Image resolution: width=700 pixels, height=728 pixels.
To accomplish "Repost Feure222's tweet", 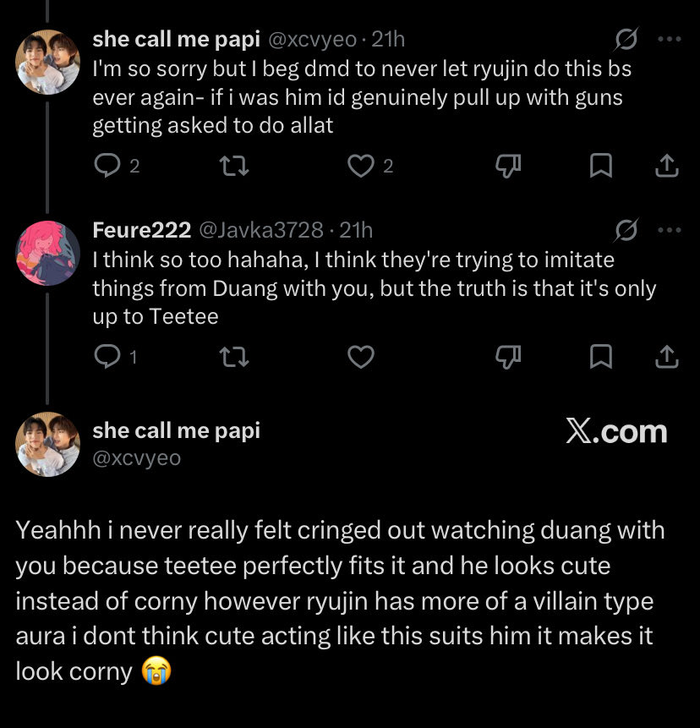I will (234, 357).
